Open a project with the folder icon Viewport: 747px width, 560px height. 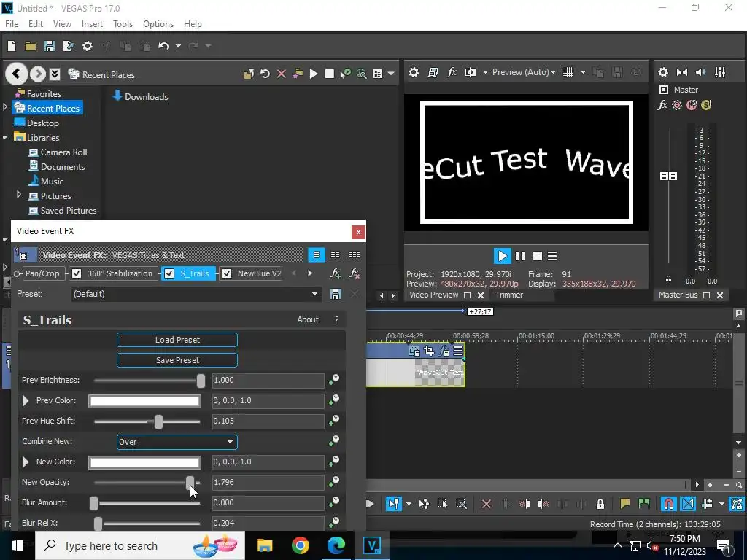(x=31, y=46)
